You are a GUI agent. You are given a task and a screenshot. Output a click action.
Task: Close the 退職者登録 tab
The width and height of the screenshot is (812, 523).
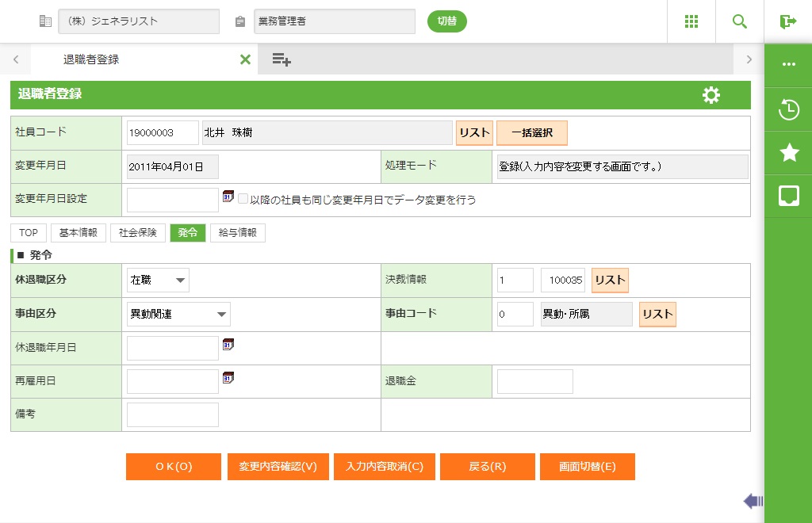coord(245,59)
